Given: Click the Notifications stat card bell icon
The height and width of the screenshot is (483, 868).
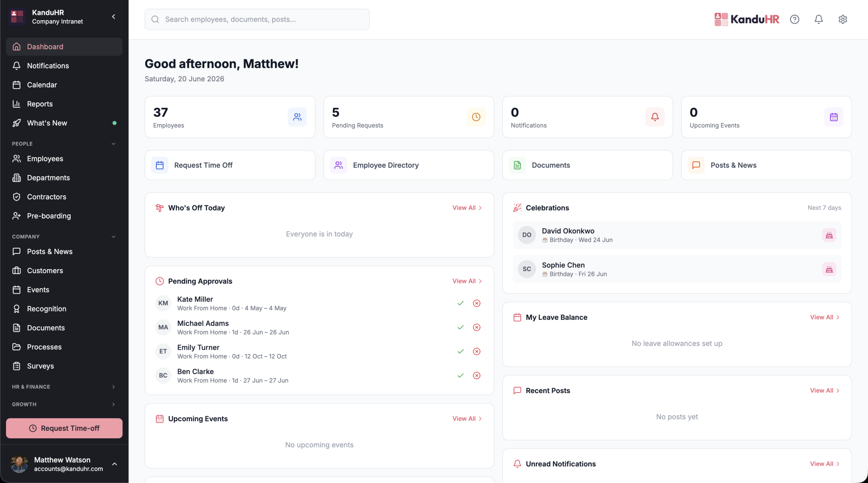Looking at the screenshot, I should click(655, 117).
